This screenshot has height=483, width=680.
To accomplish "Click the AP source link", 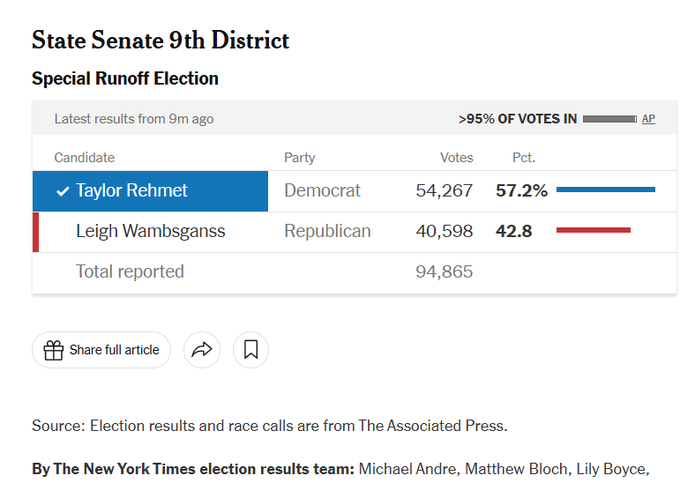I will 648,119.
